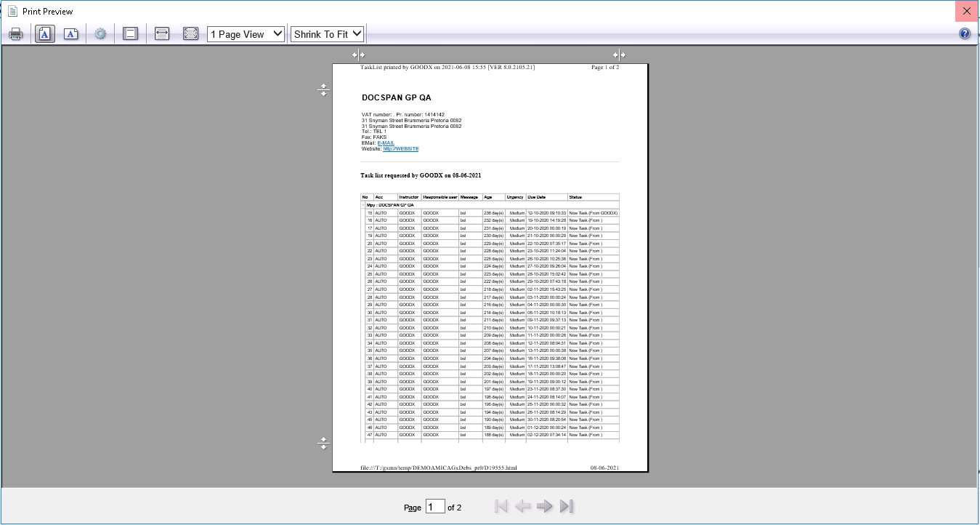Open Help with the blue question mark icon

(965, 33)
